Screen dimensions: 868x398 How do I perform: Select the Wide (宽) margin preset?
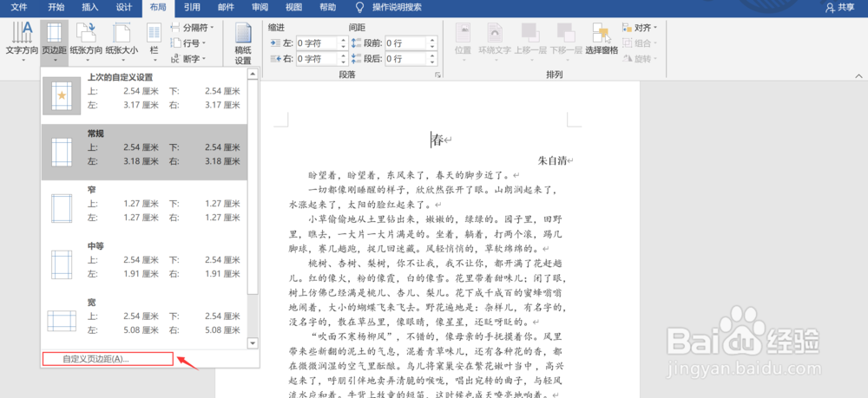(x=144, y=319)
